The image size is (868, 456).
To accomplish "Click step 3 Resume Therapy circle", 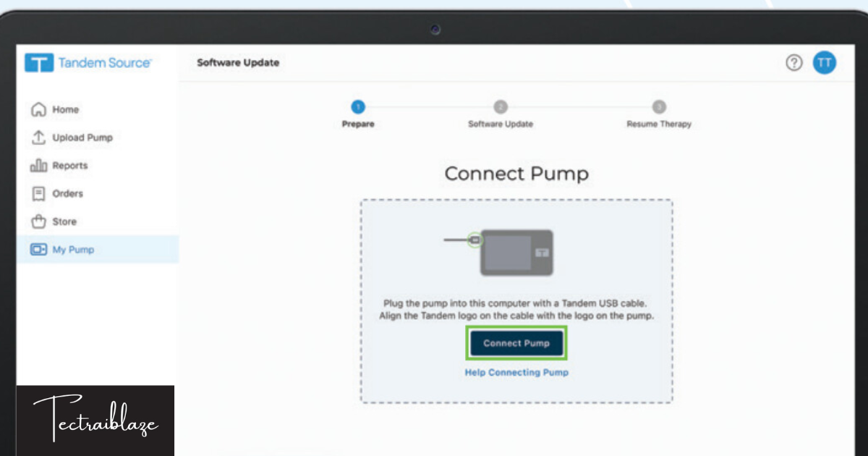I will tap(659, 107).
